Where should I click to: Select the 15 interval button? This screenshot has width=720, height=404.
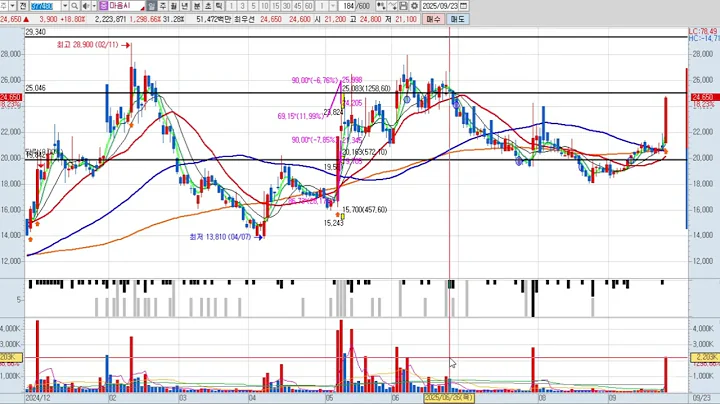(x=276, y=6)
